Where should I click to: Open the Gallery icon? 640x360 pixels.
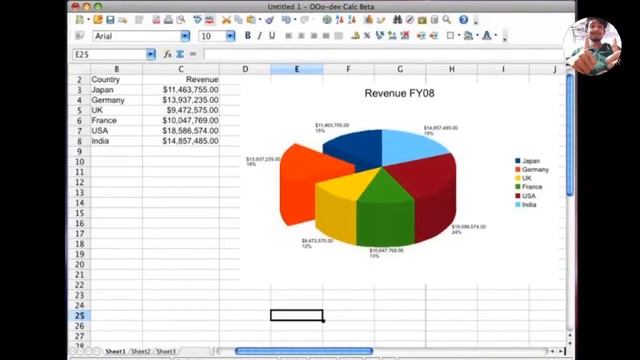[422, 20]
